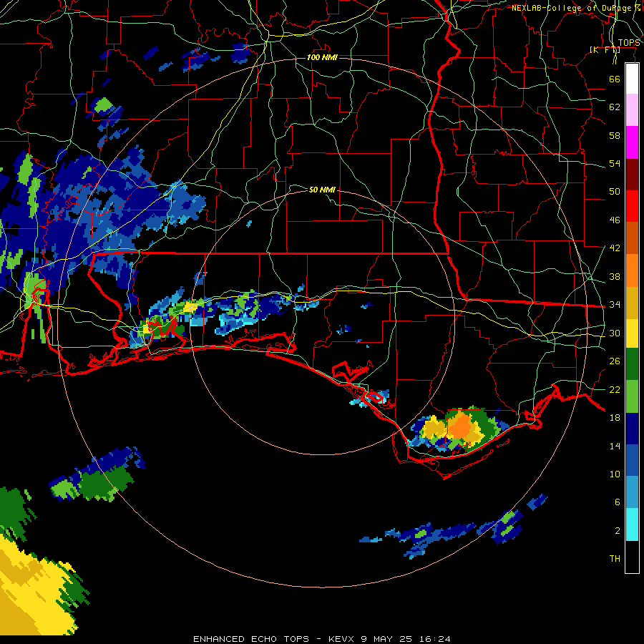
Task: Select the light green legend swatch
Action: pos(632,396)
